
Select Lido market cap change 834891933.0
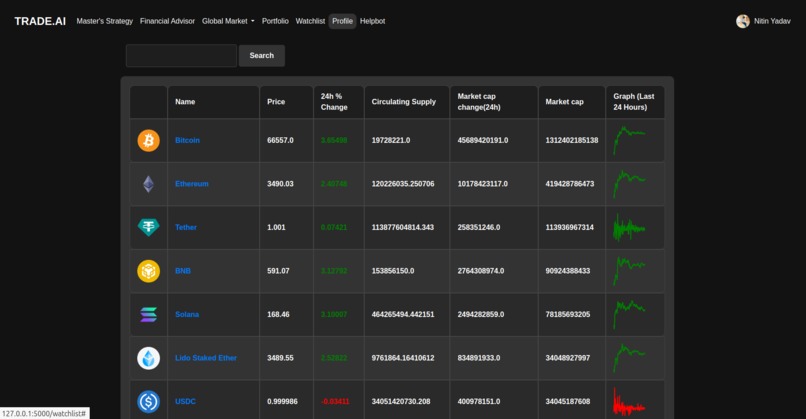click(479, 358)
